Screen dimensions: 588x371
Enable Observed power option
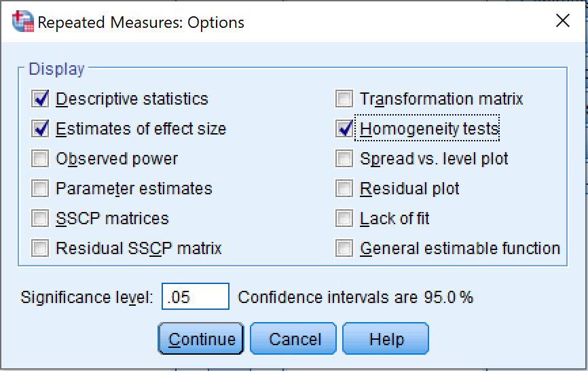(41, 159)
